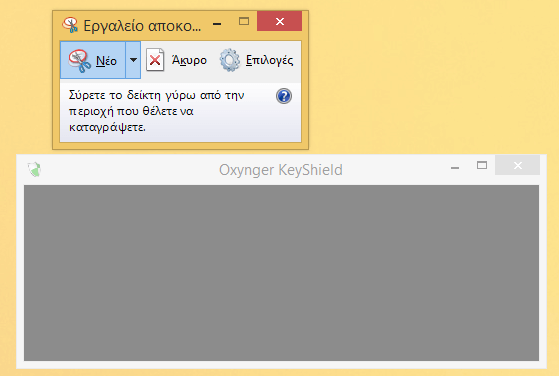Open the blue help question mark icon
Viewport: 559px width, 376px height.
(284, 96)
